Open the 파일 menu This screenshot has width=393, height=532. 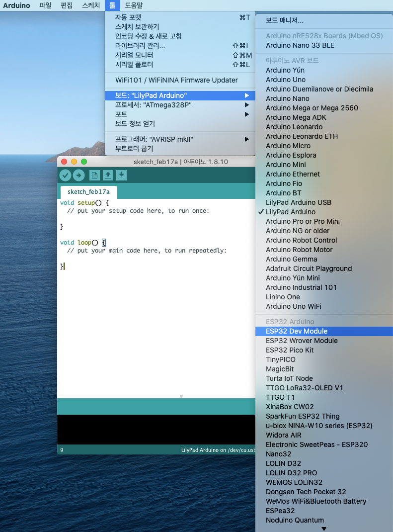[x=45, y=5]
